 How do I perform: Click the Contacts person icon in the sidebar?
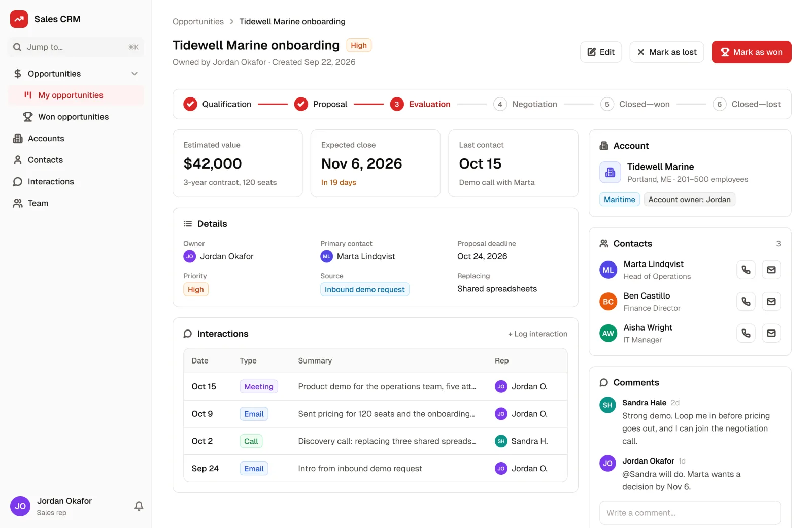[x=18, y=160]
